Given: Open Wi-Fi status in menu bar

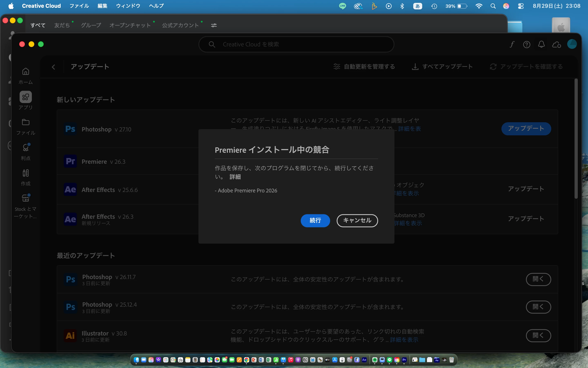Looking at the screenshot, I should (479, 6).
